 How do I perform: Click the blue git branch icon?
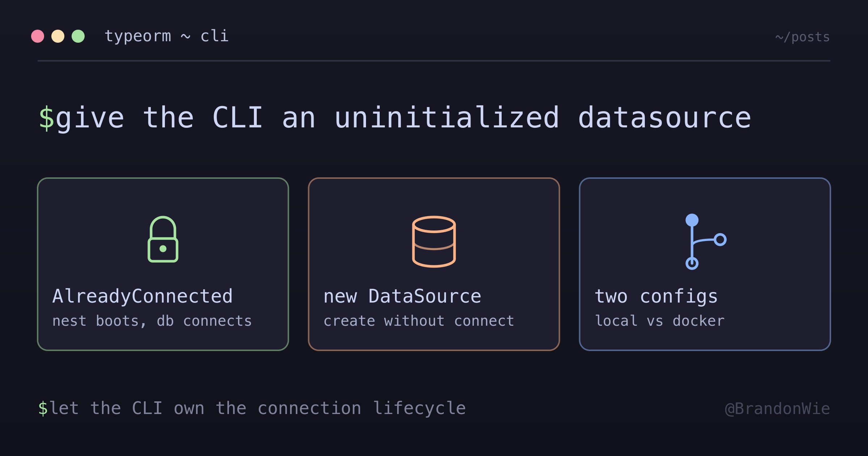[705, 241]
